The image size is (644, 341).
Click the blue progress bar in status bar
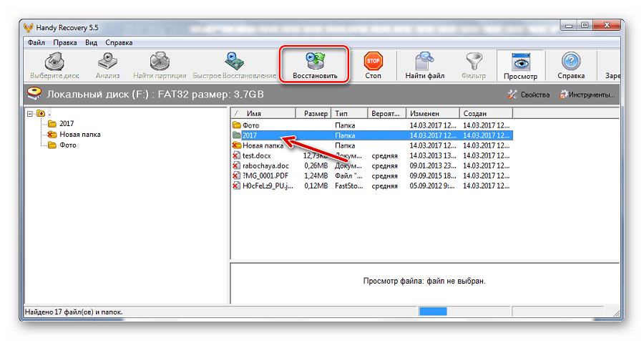point(433,312)
